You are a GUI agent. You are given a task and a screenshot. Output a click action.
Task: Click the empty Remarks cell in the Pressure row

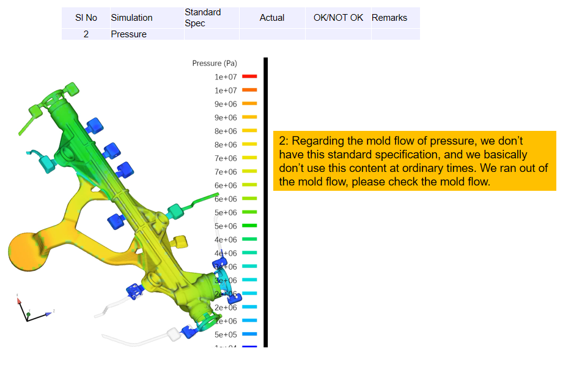(395, 34)
